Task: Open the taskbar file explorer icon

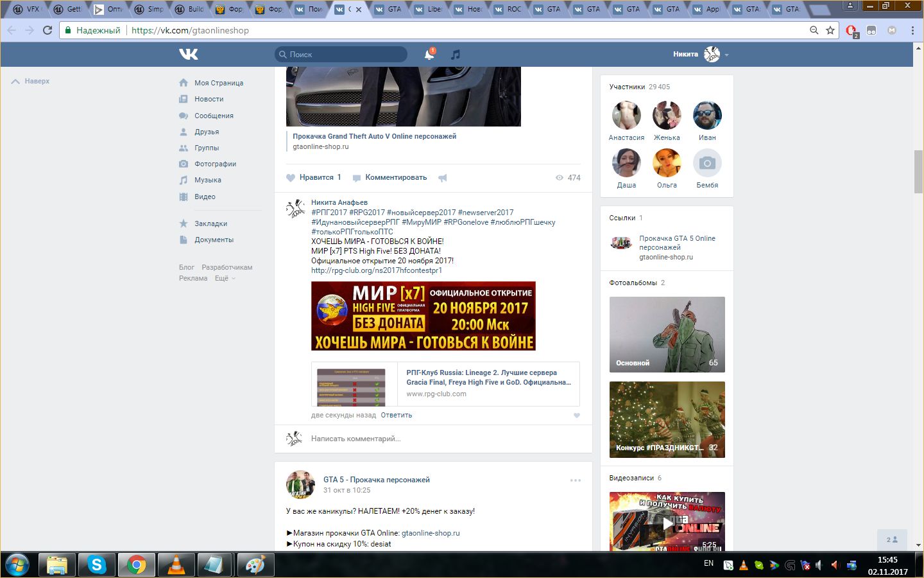Action: click(x=57, y=565)
